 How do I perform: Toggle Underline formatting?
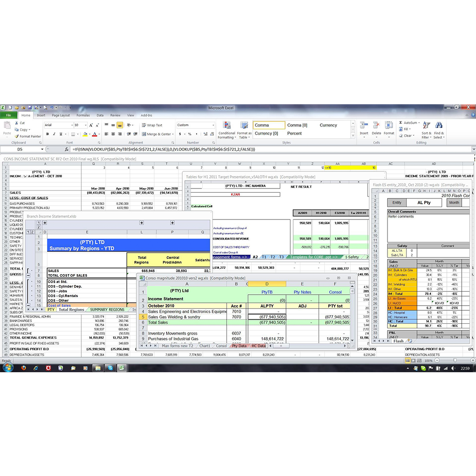pyautogui.click(x=61, y=134)
